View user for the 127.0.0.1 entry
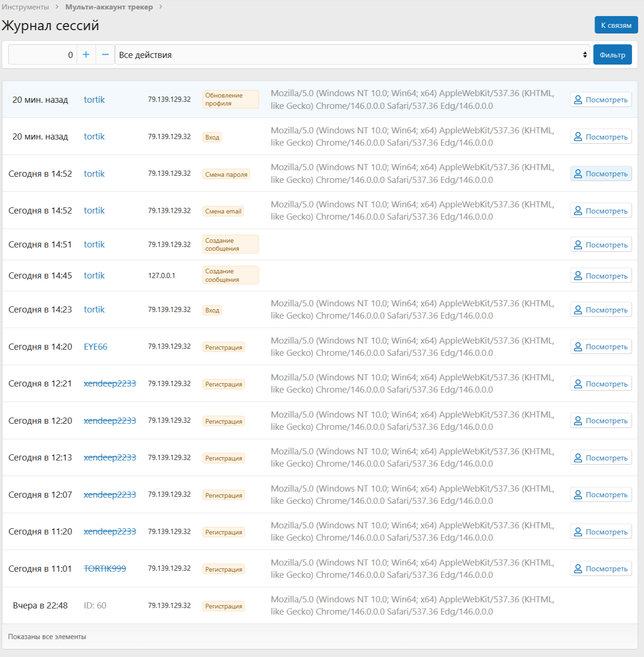The height and width of the screenshot is (657, 644). (601, 276)
